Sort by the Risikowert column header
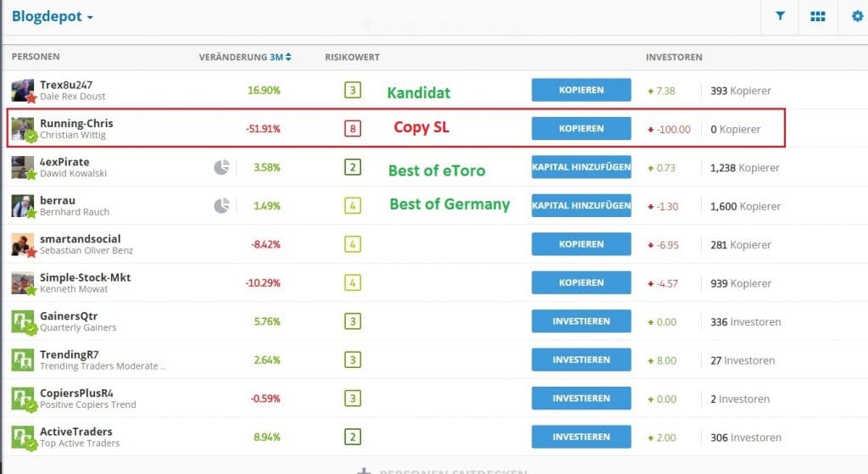 pyautogui.click(x=352, y=57)
